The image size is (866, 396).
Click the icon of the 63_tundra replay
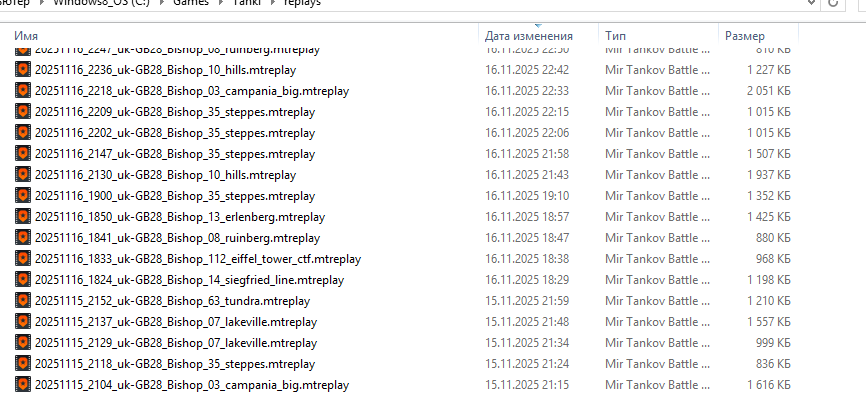(x=23, y=300)
